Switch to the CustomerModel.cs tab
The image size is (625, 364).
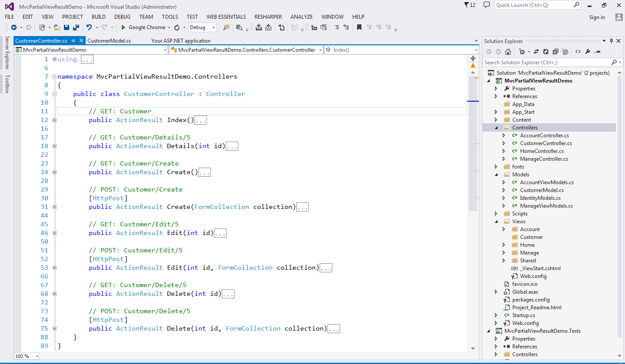[109, 41]
